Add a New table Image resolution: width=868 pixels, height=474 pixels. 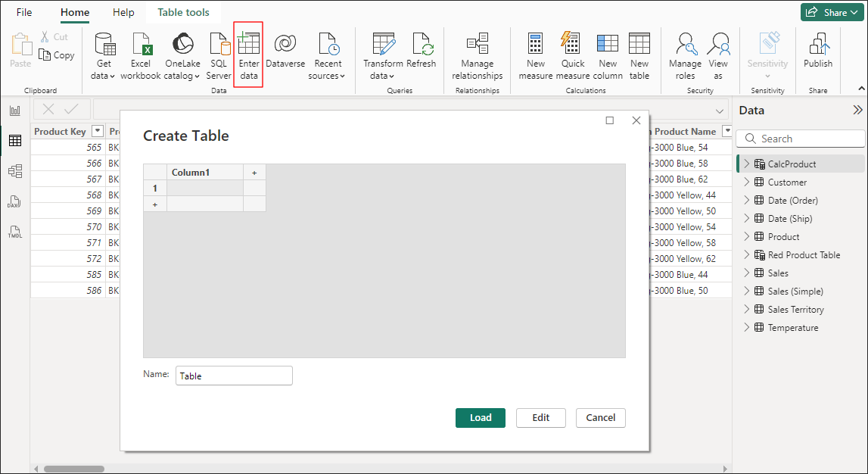[x=639, y=55]
